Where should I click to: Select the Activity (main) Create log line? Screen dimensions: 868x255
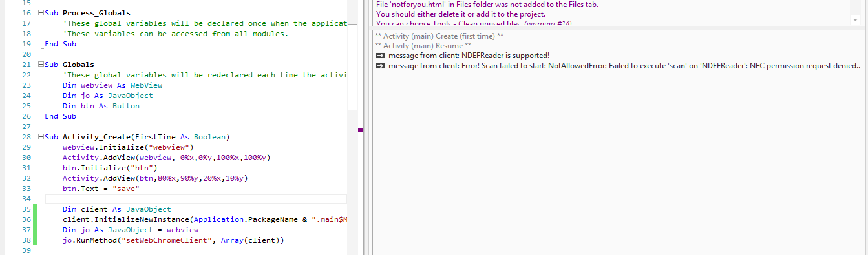tap(439, 36)
